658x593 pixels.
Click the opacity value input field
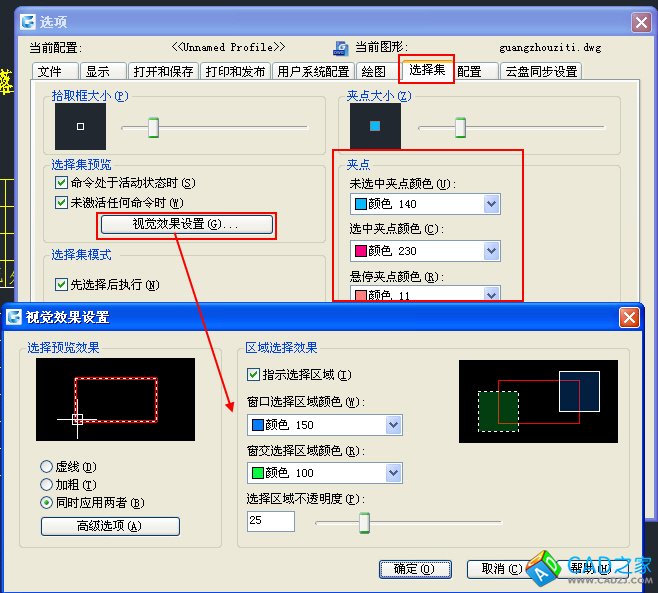[270, 521]
